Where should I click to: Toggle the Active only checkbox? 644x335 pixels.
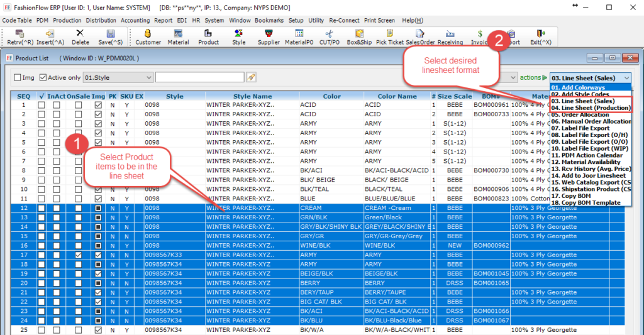43,77
